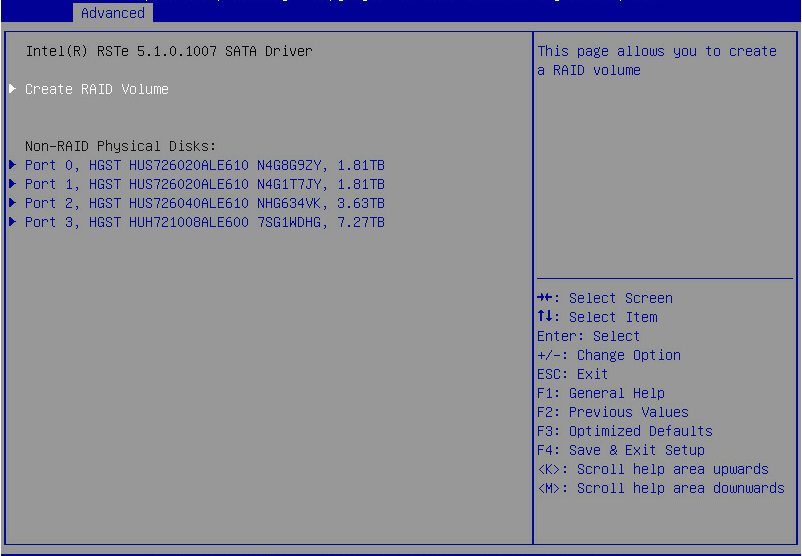
Task: Click '<M>: Scroll help area downwards' hint
Action: point(661,488)
